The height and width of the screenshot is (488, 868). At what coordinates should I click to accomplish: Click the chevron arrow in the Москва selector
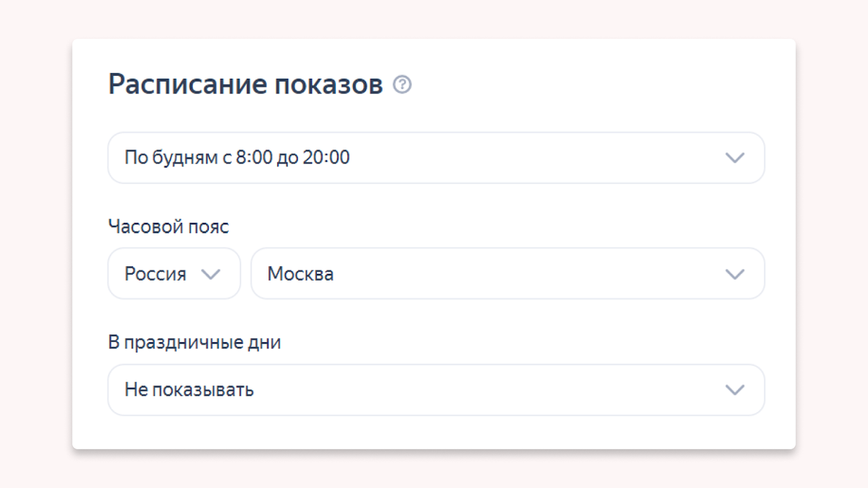pyautogui.click(x=736, y=273)
